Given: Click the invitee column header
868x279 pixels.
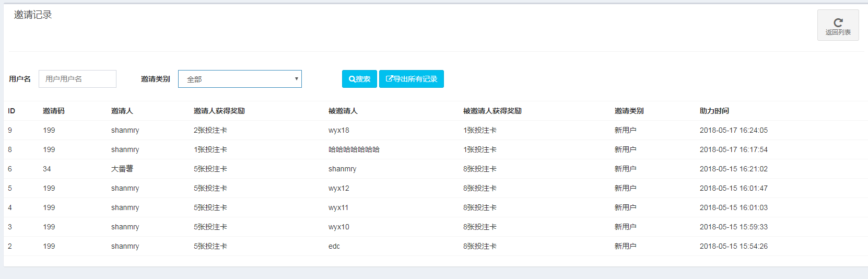Looking at the screenshot, I should coord(343,111).
